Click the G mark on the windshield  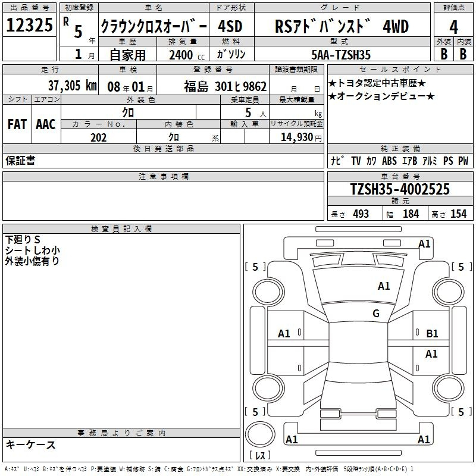[x=375, y=314]
